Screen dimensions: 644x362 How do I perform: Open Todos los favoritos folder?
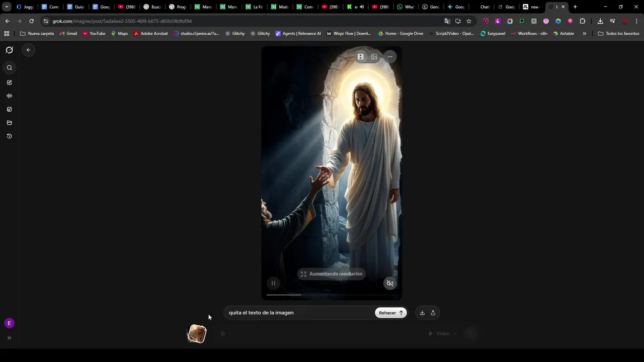[x=618, y=34]
